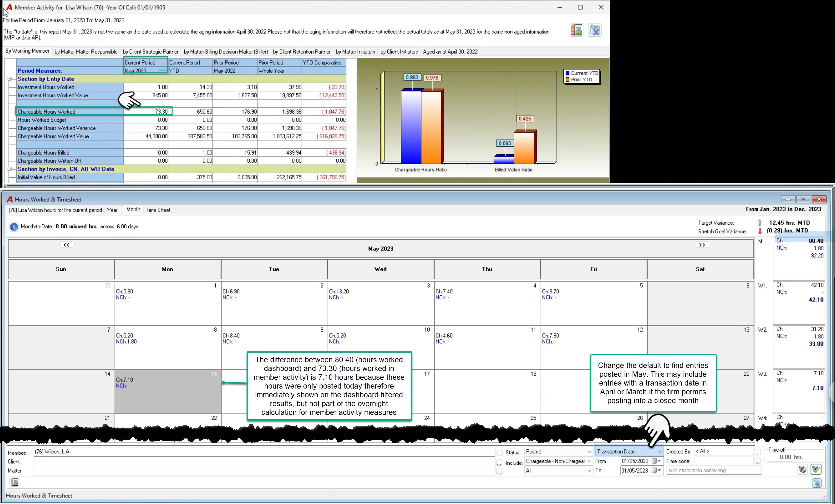Select the Month tab in the timesheet

click(133, 210)
